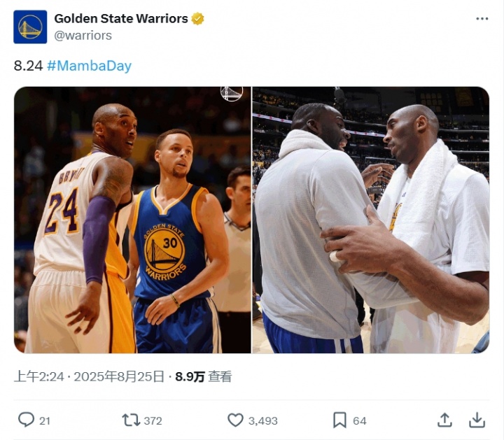The width and height of the screenshot is (504, 440).
Task: Repost this tweet via retweet icon
Action: point(131,420)
